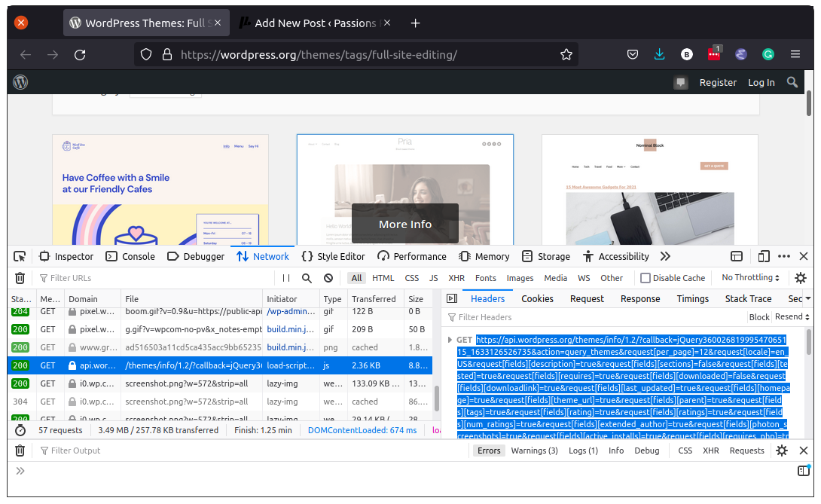The height and width of the screenshot is (504, 821).
Task: Click the More Info button on Pria theme
Action: 404,224
